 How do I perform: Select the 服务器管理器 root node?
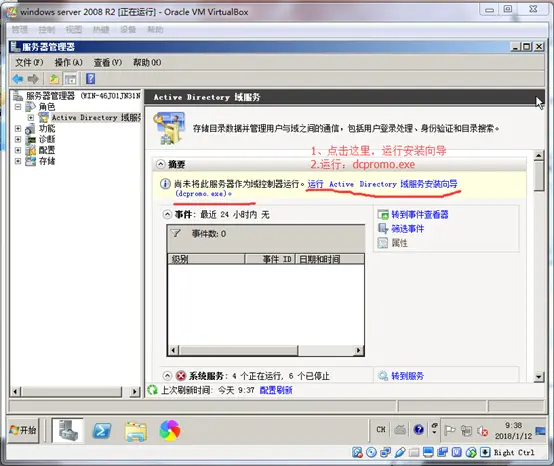[x=76, y=96]
